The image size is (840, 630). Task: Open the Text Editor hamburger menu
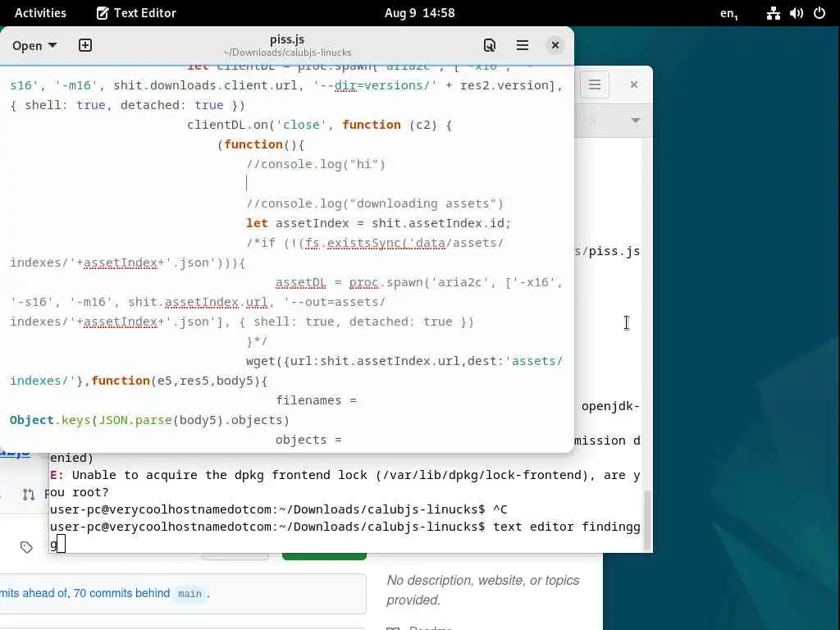pyautogui.click(x=523, y=45)
